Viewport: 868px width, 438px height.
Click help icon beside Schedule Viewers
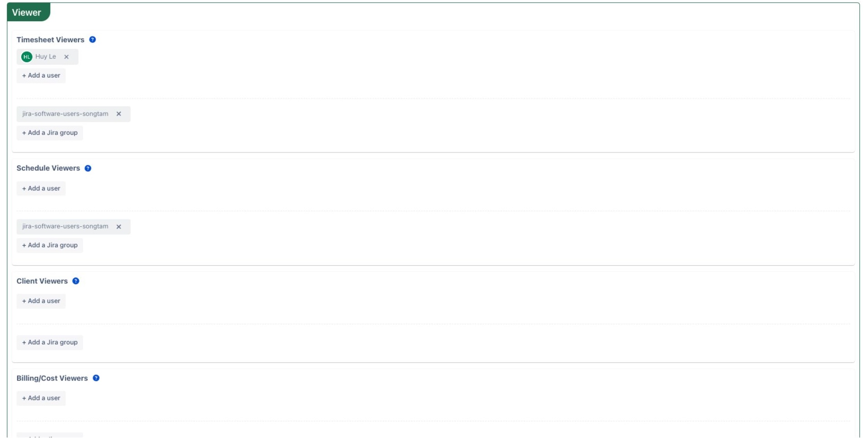[x=88, y=168]
